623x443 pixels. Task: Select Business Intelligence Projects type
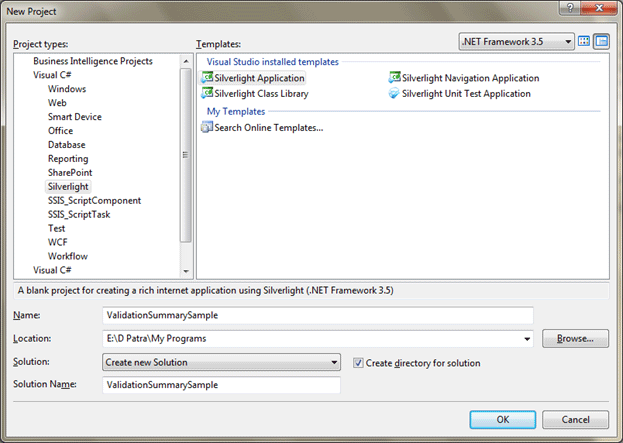pyautogui.click(x=93, y=61)
